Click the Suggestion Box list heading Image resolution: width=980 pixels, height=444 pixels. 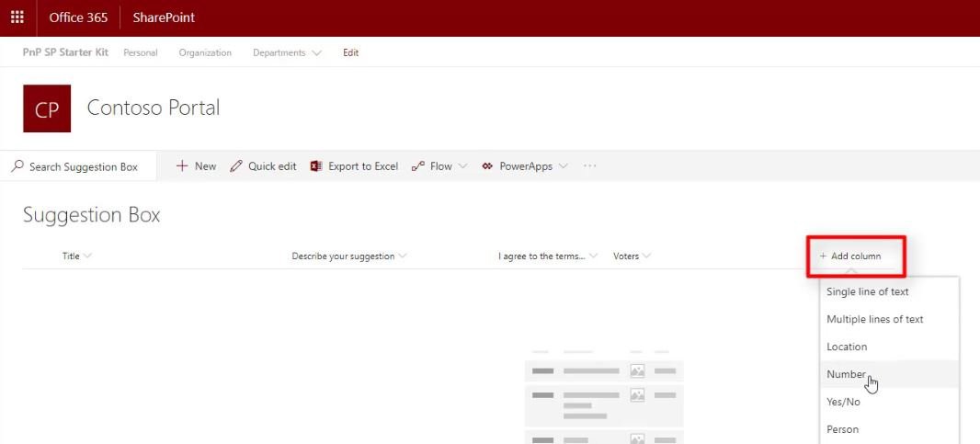point(92,215)
